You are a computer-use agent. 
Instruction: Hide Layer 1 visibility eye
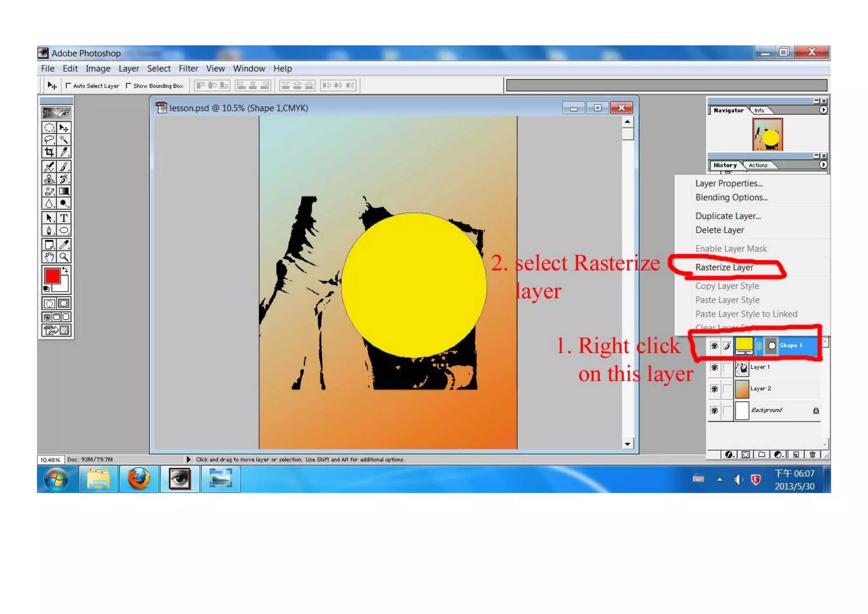714,367
